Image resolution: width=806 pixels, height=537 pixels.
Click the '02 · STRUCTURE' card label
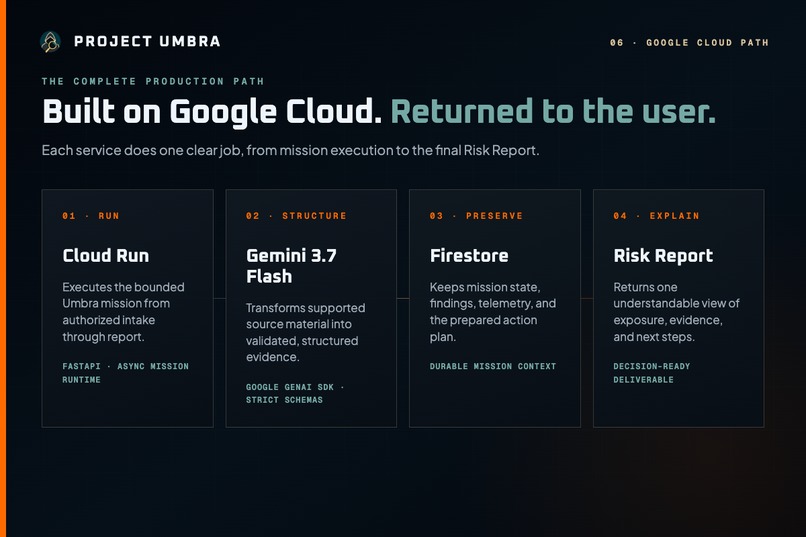[x=296, y=216]
